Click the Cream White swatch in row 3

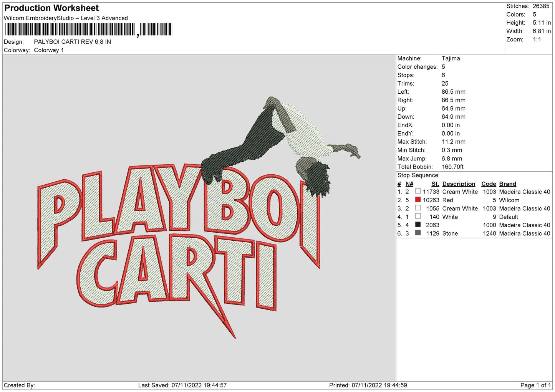click(418, 208)
